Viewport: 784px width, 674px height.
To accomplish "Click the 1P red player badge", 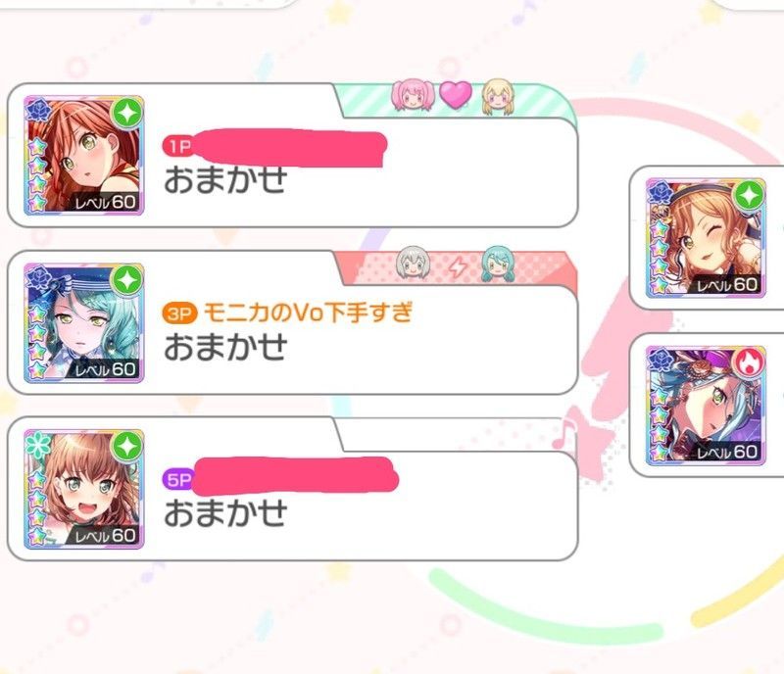I will coord(177,146).
